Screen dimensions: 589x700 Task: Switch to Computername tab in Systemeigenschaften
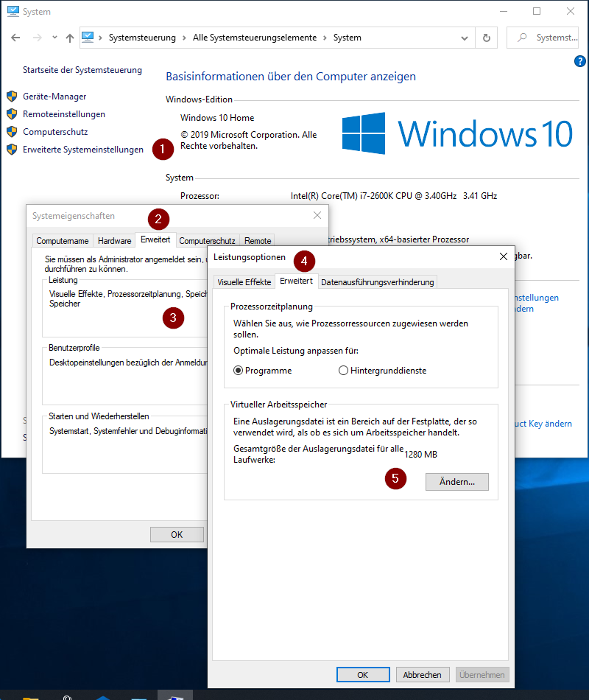[63, 241]
